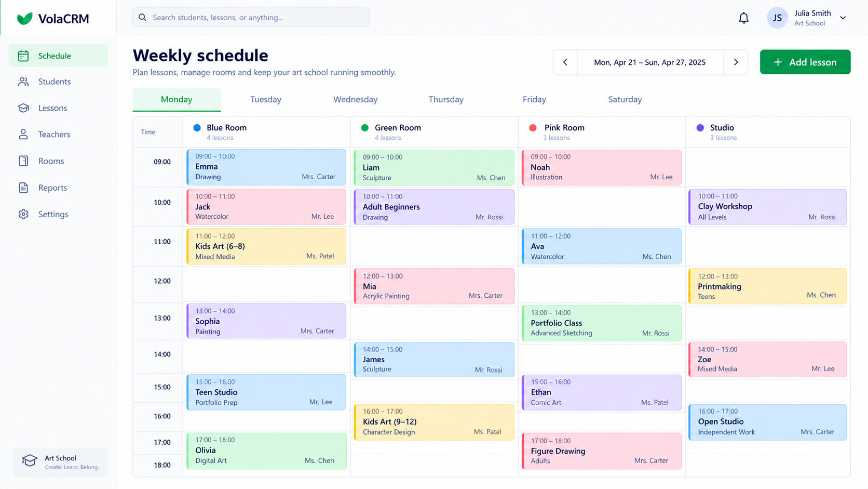
Task: Open Reports in the sidebar
Action: click(58, 188)
